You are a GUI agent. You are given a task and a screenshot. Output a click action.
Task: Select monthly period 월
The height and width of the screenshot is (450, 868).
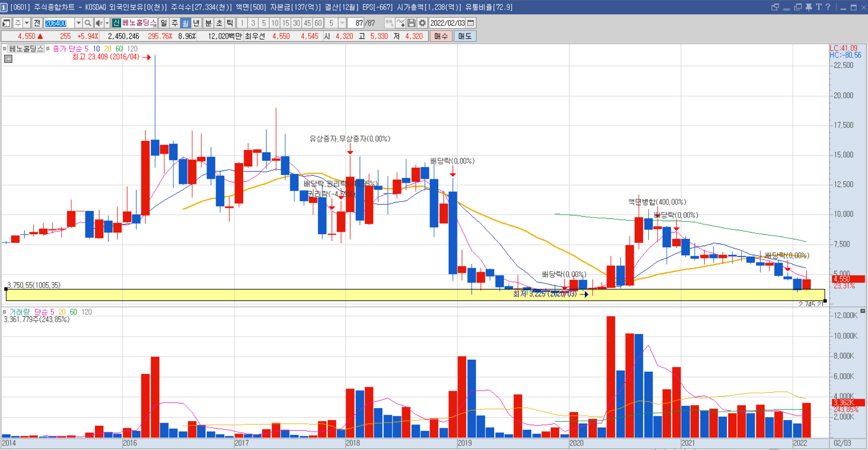click(185, 23)
